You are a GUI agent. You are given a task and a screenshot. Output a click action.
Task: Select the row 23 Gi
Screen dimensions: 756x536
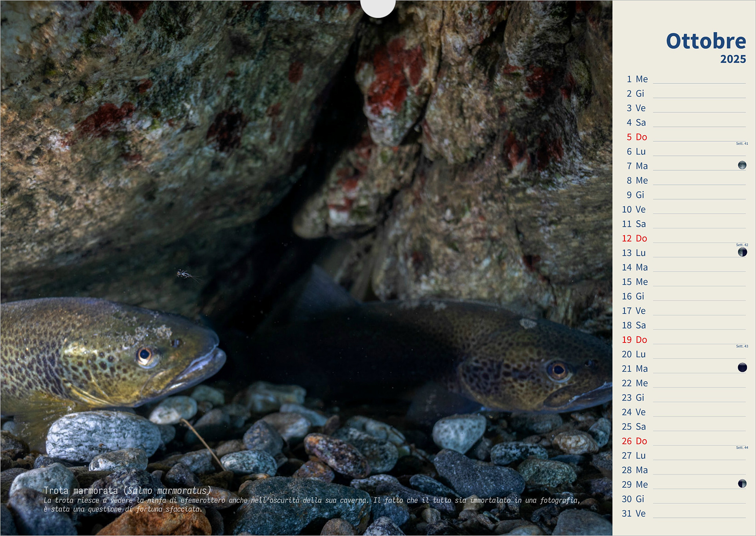point(684,398)
